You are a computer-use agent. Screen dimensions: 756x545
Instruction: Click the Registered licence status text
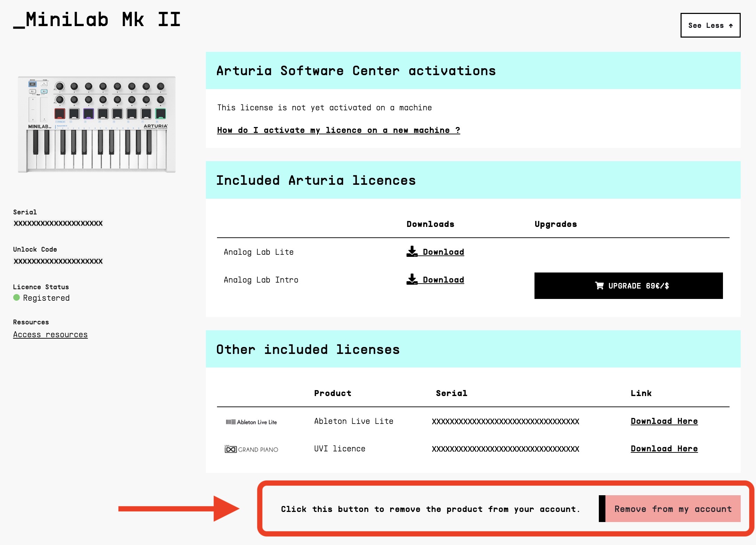(x=46, y=298)
